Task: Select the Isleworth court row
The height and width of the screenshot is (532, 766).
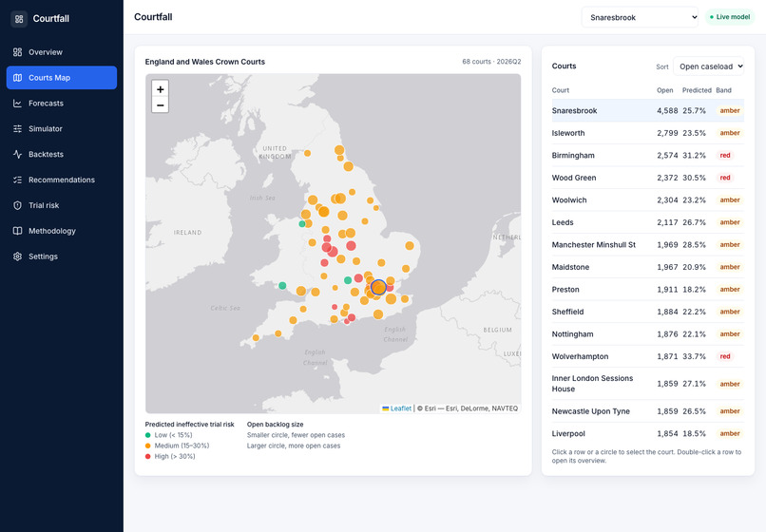Action: (x=648, y=133)
